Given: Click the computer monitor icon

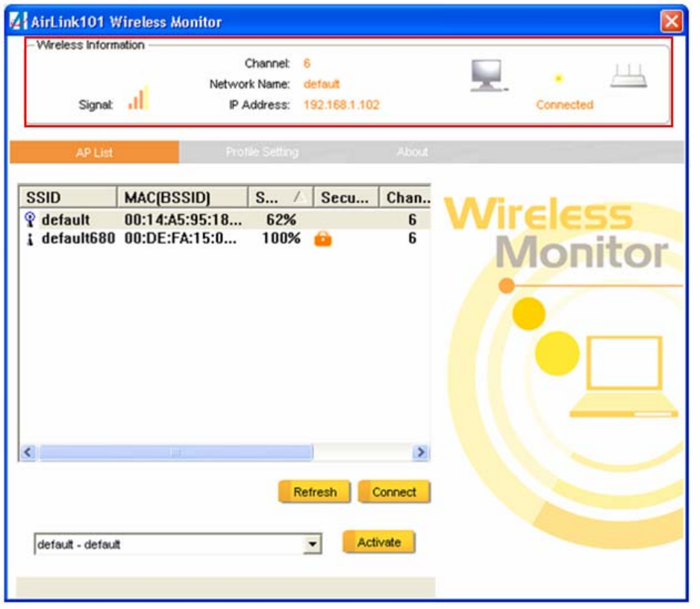Looking at the screenshot, I should 489,75.
